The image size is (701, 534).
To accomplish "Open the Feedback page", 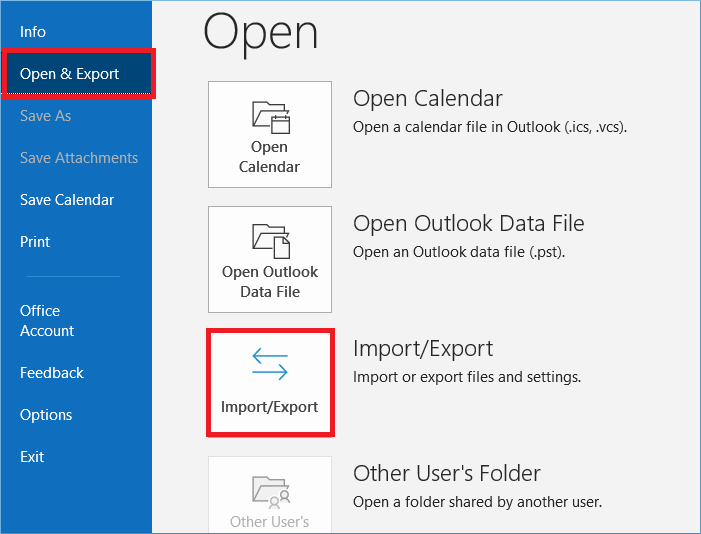I will (51, 373).
